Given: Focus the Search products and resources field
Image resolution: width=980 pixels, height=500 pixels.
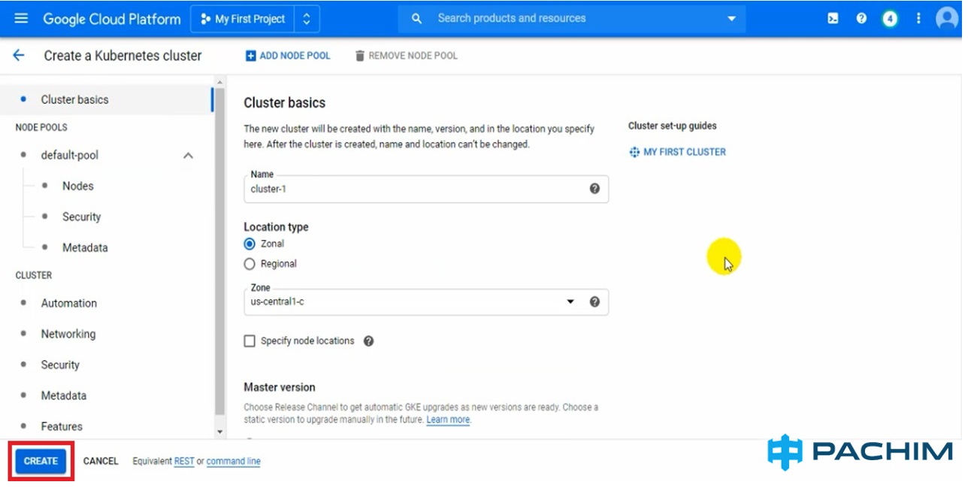Looking at the screenshot, I should 511,19.
